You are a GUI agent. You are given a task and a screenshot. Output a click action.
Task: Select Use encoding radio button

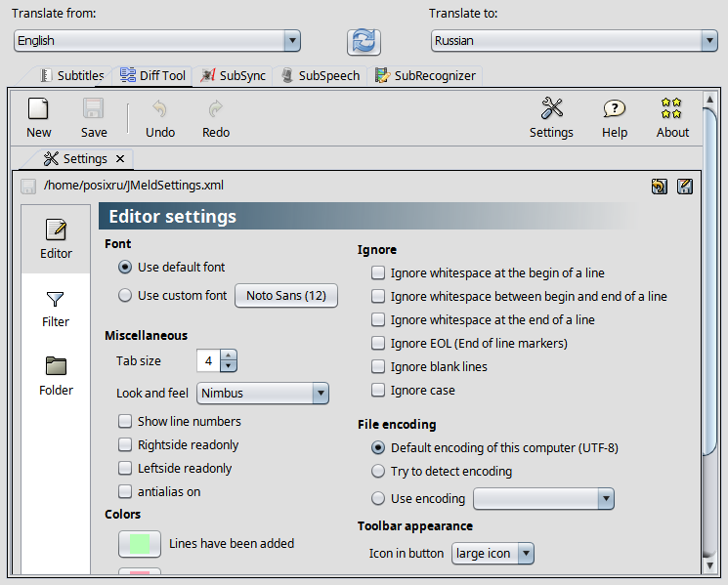click(x=378, y=499)
